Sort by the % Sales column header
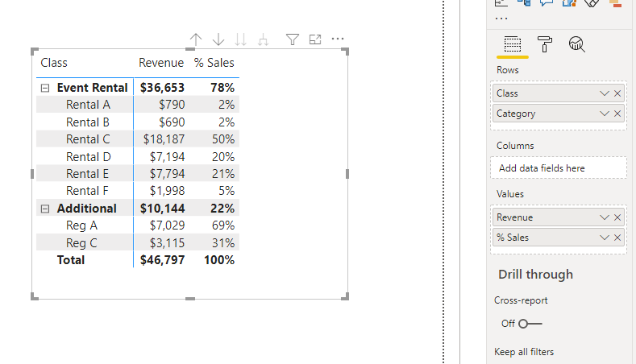 click(214, 63)
